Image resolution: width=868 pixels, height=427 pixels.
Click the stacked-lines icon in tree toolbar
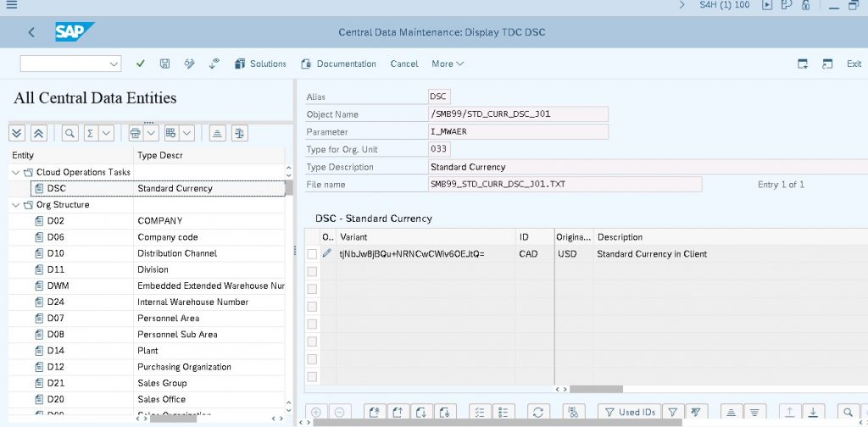218,133
